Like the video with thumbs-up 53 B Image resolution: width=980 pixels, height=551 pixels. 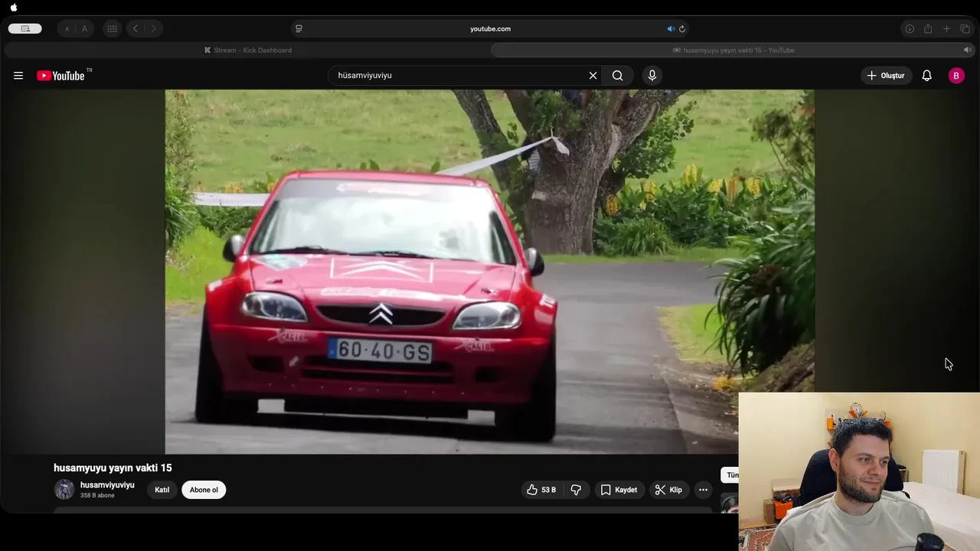tap(541, 490)
